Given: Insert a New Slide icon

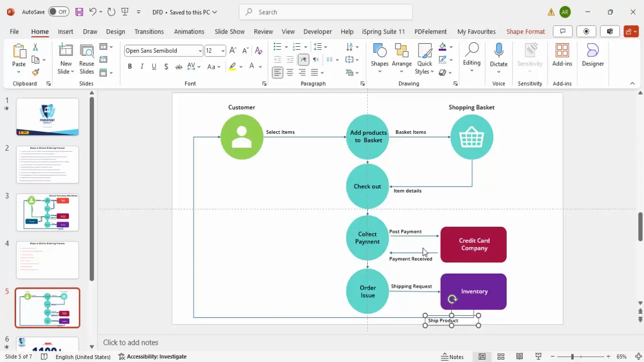Looking at the screenshot, I should tap(66, 52).
